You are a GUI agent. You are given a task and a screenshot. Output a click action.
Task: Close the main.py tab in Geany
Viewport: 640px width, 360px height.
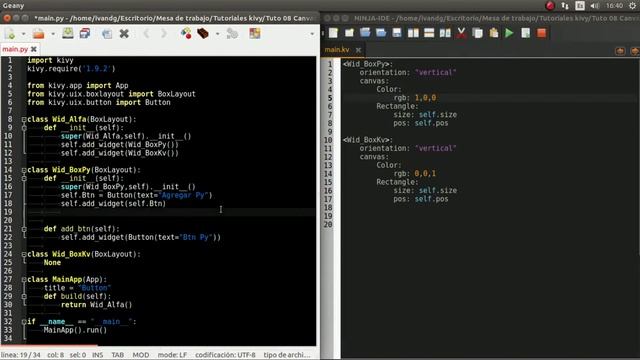coord(33,49)
